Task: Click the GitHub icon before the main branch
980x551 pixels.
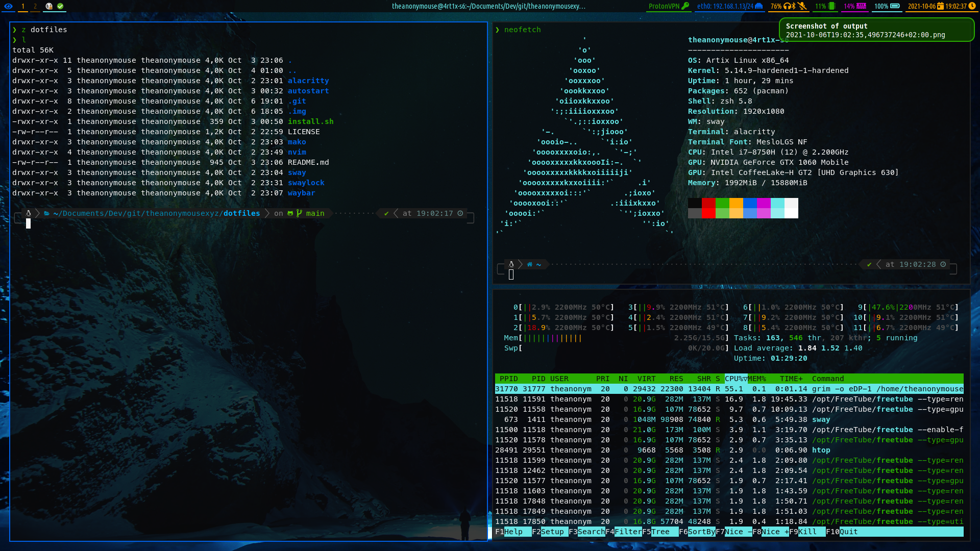Action: click(290, 213)
